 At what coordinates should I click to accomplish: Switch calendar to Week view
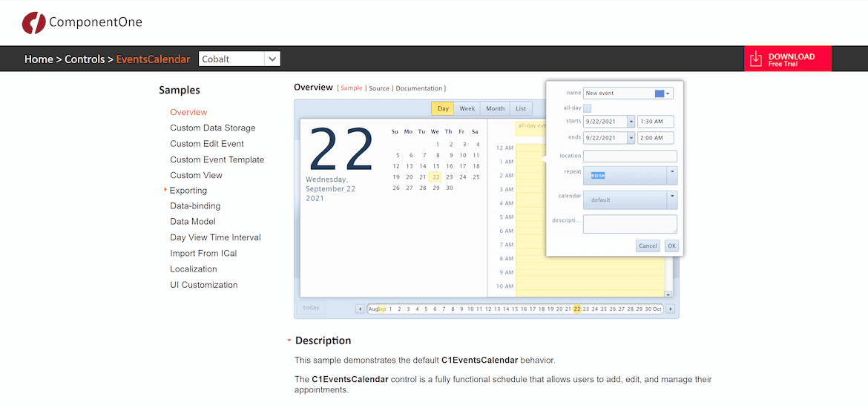click(x=467, y=108)
